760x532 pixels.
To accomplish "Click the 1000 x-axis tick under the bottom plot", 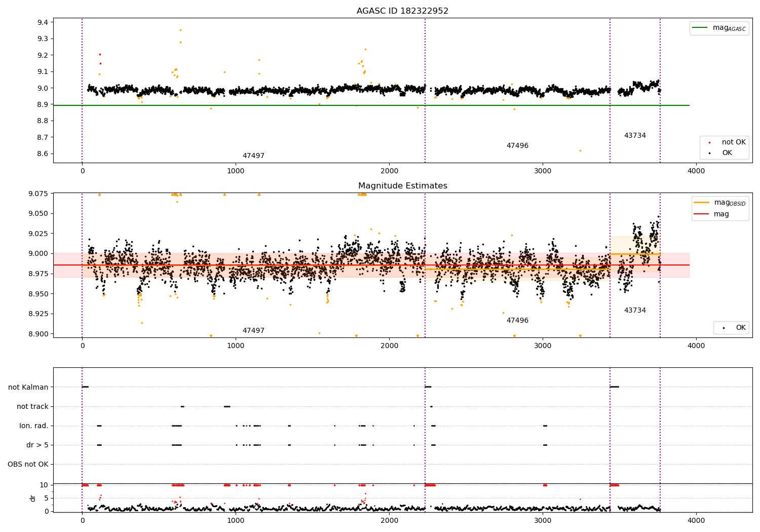I will coord(236,521).
